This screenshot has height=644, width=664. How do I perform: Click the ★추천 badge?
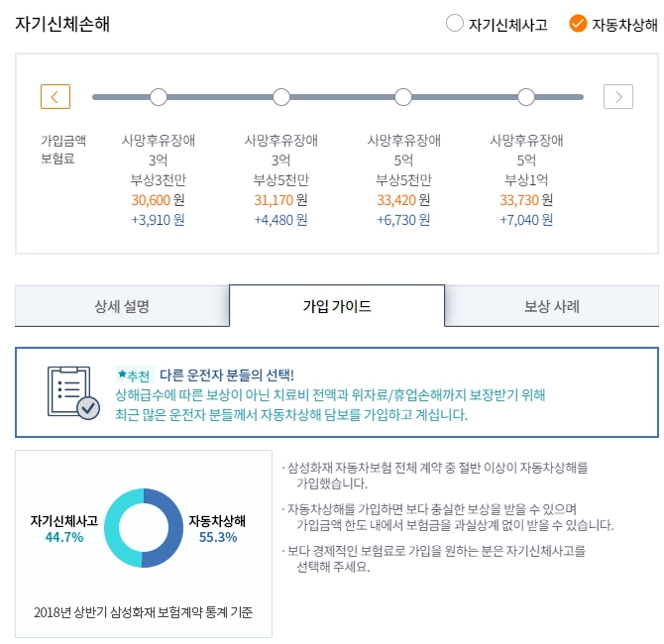click(x=134, y=376)
